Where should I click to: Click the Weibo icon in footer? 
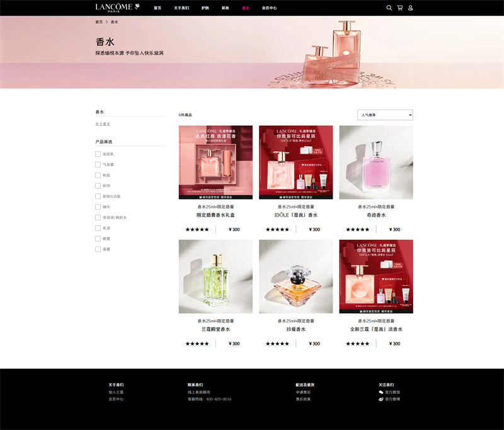click(x=381, y=399)
